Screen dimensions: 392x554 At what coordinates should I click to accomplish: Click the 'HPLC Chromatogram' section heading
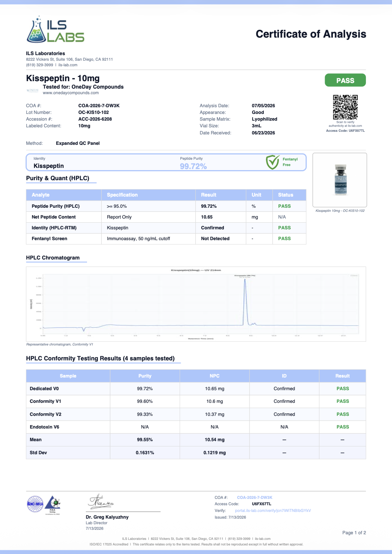tap(53, 258)
